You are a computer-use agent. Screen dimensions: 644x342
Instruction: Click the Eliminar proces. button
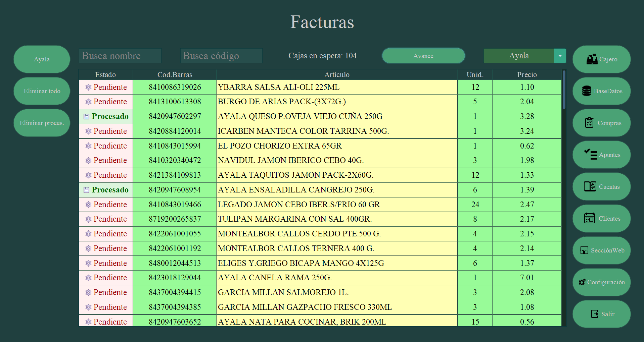(x=42, y=123)
